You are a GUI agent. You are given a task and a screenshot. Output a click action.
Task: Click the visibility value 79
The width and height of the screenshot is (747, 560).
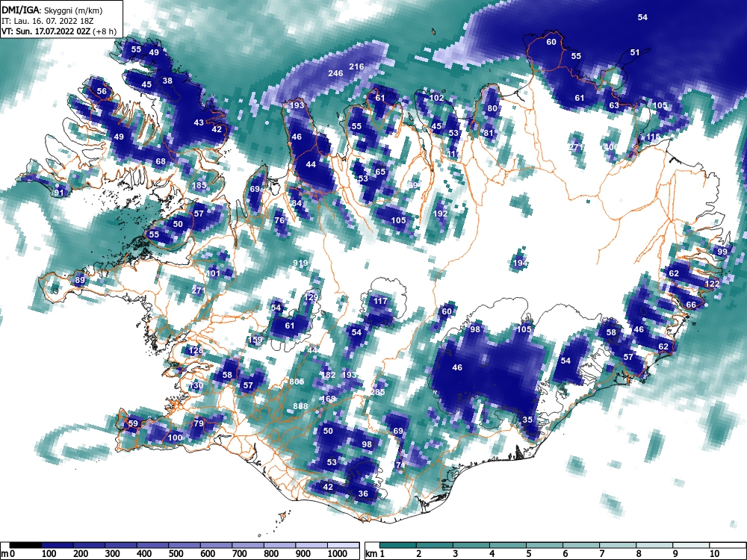pyautogui.click(x=199, y=423)
